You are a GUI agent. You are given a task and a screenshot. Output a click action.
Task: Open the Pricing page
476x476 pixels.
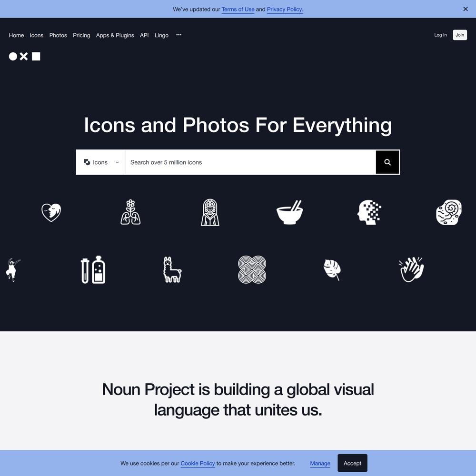[x=81, y=35]
